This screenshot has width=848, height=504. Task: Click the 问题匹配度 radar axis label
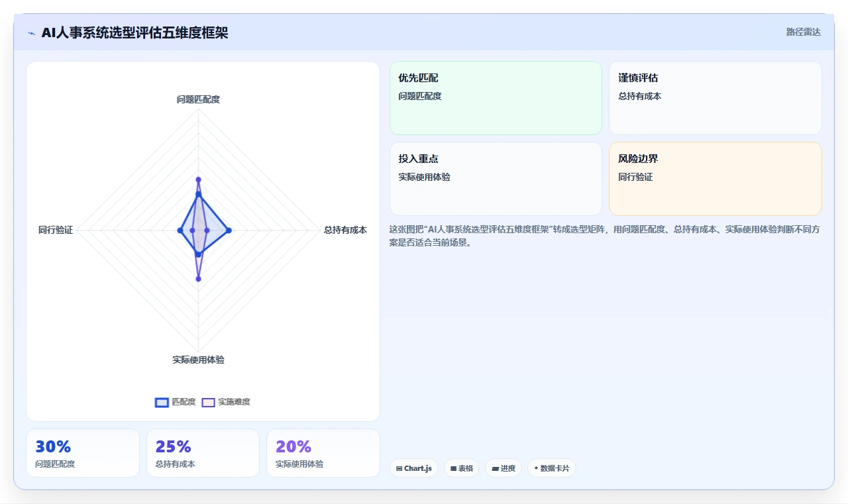pos(198,99)
